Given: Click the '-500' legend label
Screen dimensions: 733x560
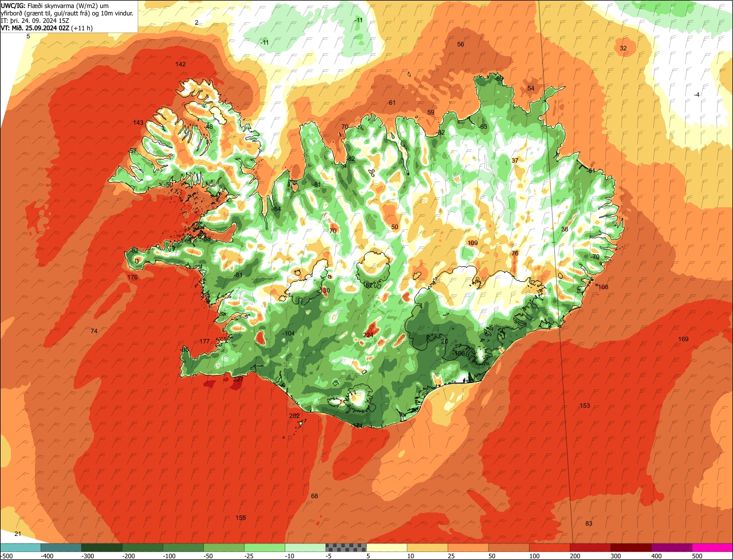Looking at the screenshot, I should click(7, 556).
